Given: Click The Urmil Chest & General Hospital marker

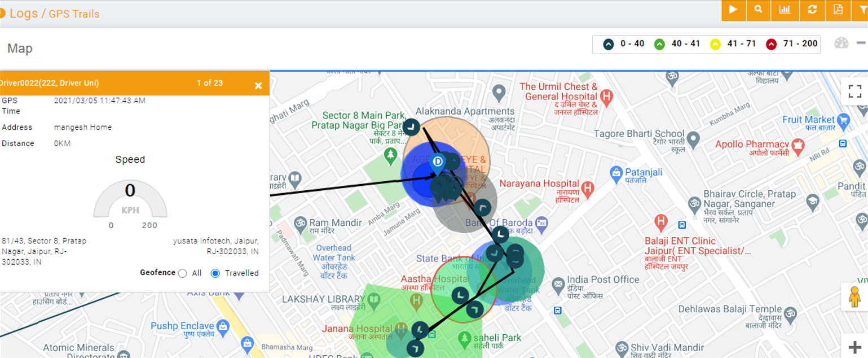Looking at the screenshot, I should coord(607,97).
